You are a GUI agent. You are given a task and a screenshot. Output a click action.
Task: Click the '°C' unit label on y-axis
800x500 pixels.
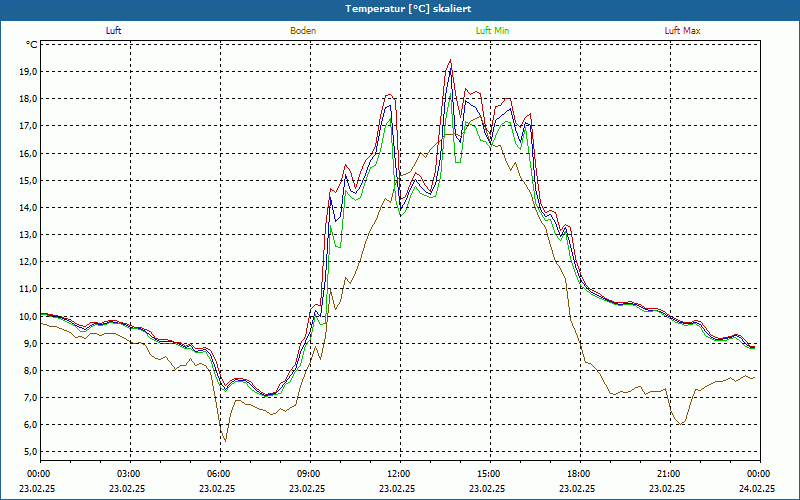[32, 45]
